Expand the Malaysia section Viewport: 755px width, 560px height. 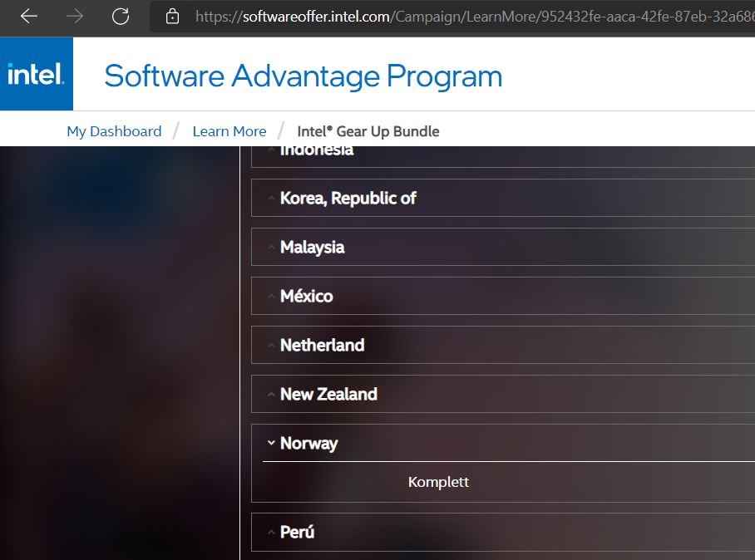tap(503, 247)
